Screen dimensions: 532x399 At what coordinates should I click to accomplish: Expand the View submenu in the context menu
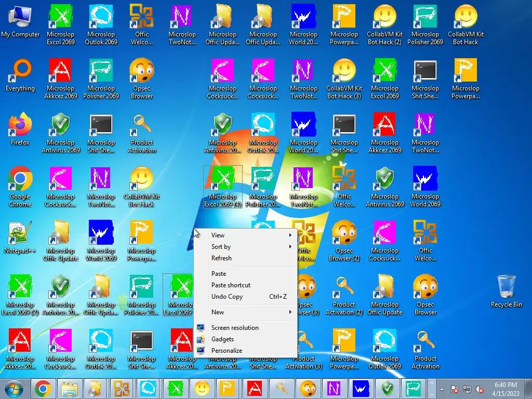click(246, 235)
